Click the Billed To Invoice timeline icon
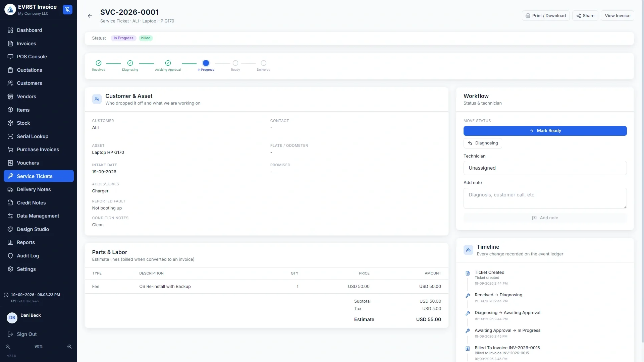This screenshot has height=362, width=644. click(x=468, y=349)
